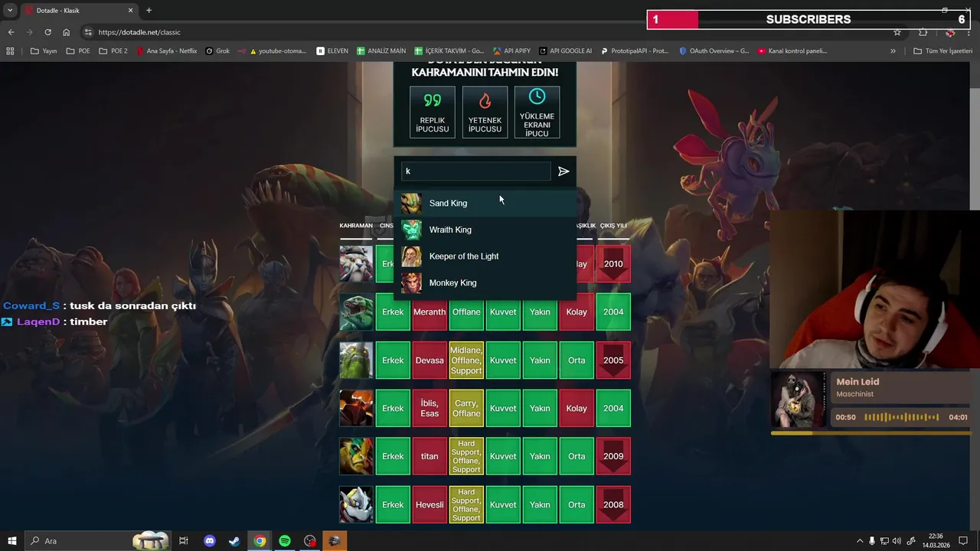Click the KAHRAMAN column header
Viewport: 980px width, 551px height.
356,226
